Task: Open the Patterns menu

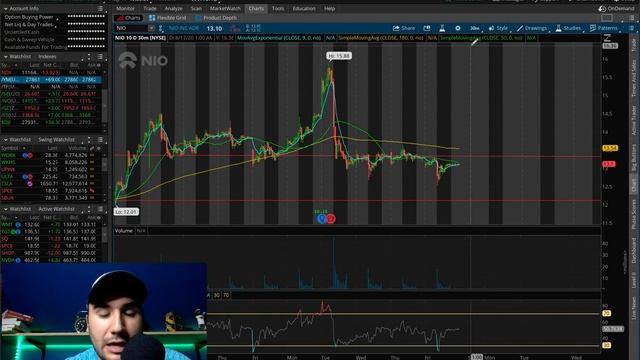Action: point(604,28)
